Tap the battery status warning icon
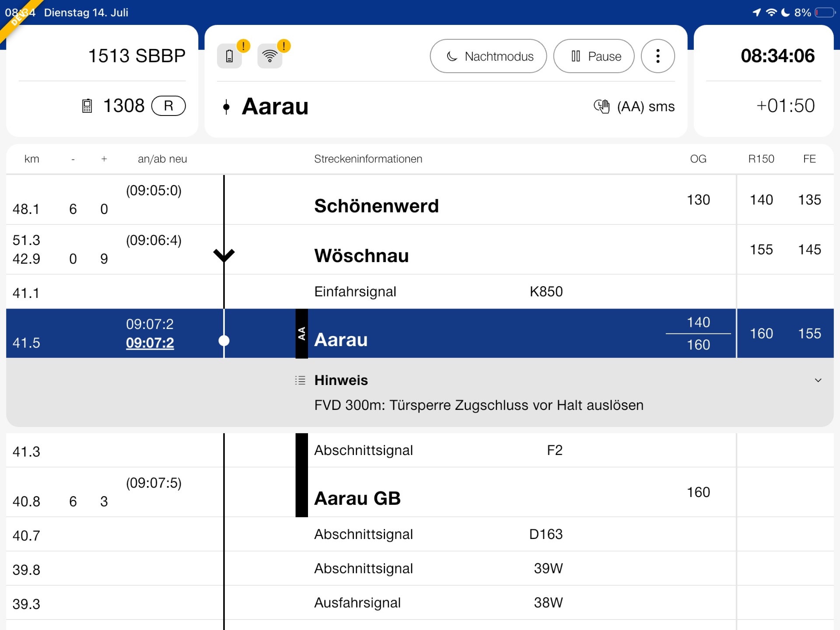The image size is (840, 630). tap(229, 56)
